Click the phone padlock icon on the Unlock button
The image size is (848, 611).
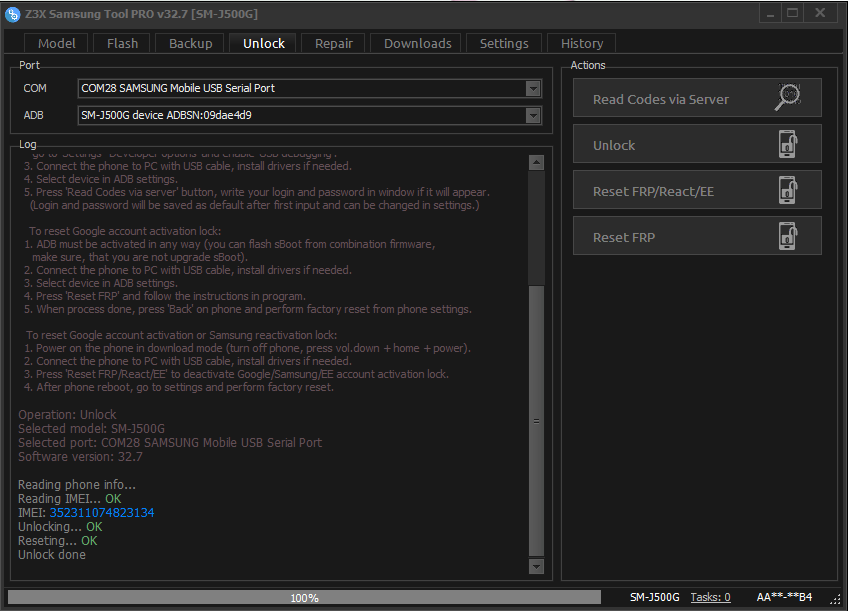[x=788, y=144]
